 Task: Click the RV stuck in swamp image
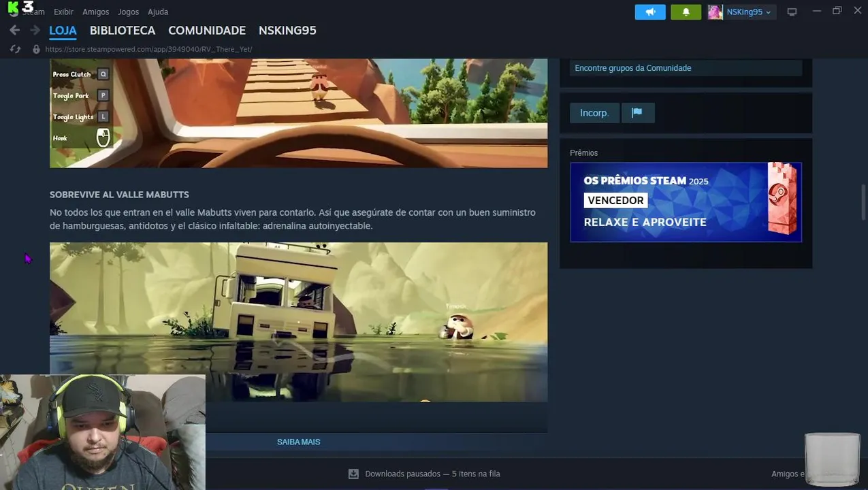pos(298,322)
